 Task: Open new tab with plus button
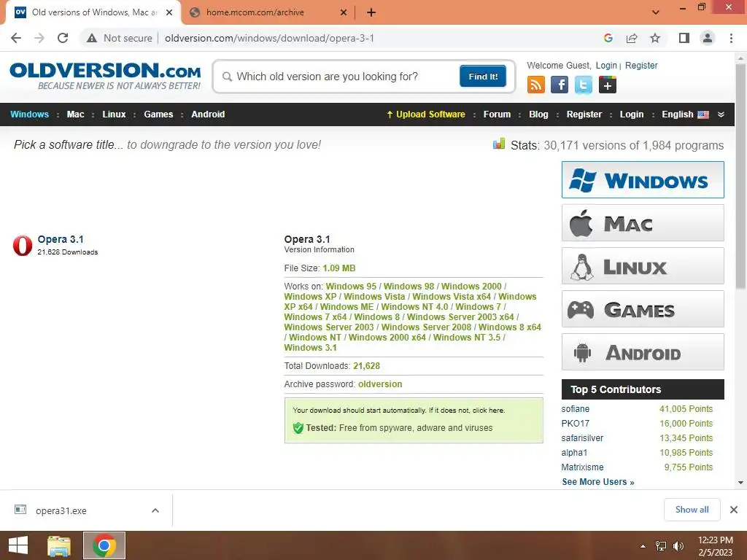(371, 13)
